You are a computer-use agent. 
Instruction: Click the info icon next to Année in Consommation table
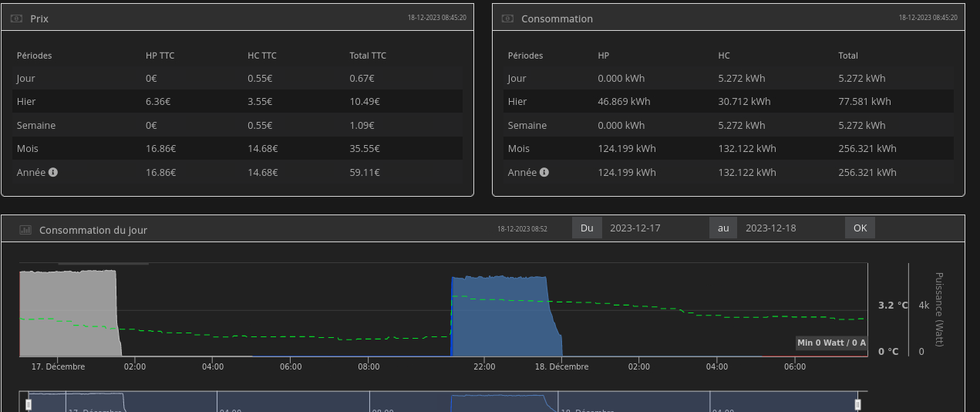coord(544,172)
